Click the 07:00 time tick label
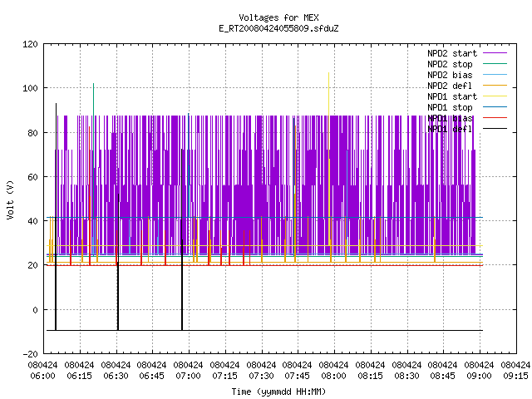532x399 pixels. click(x=189, y=377)
